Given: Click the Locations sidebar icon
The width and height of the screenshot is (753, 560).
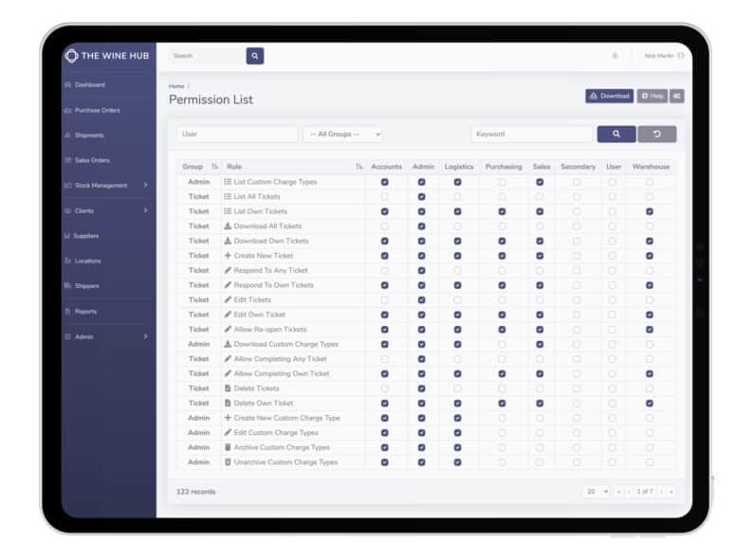Looking at the screenshot, I should pos(67,261).
